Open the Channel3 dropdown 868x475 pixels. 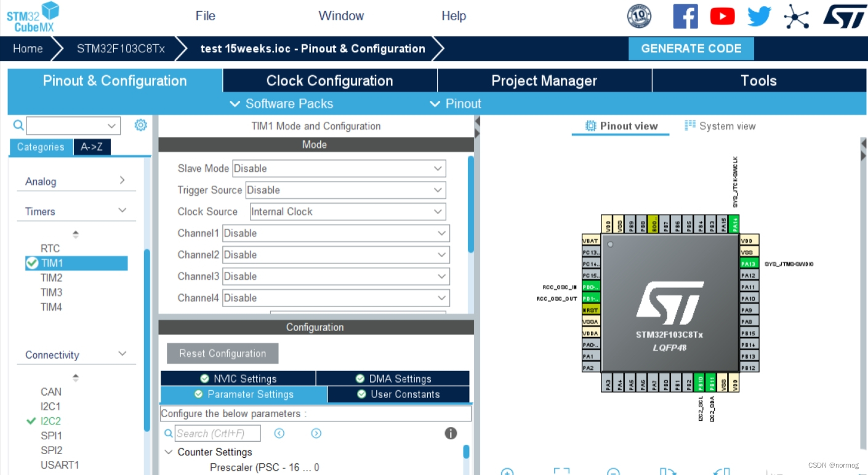[336, 276]
